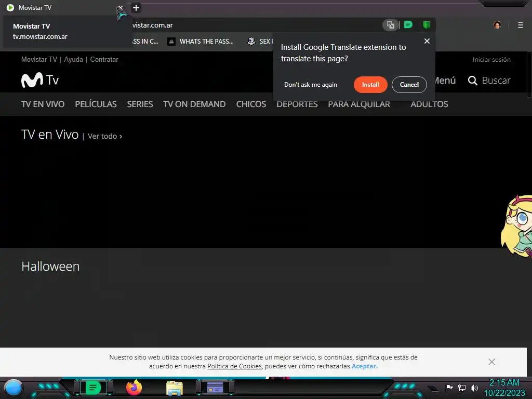Open the SEX bookmark in the bar
Screen dimensions: 532x399
[260, 42]
